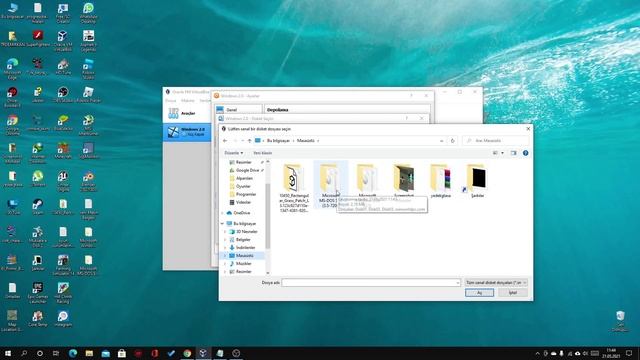640x360 pixels.
Task: Open Office from taskbar
Action: click(x=154, y=353)
